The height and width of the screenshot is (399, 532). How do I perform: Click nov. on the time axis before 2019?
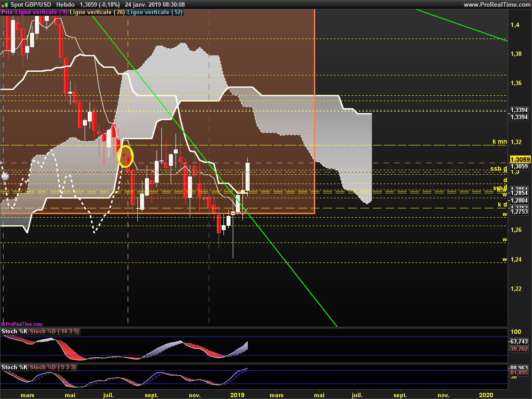pyautogui.click(x=195, y=395)
